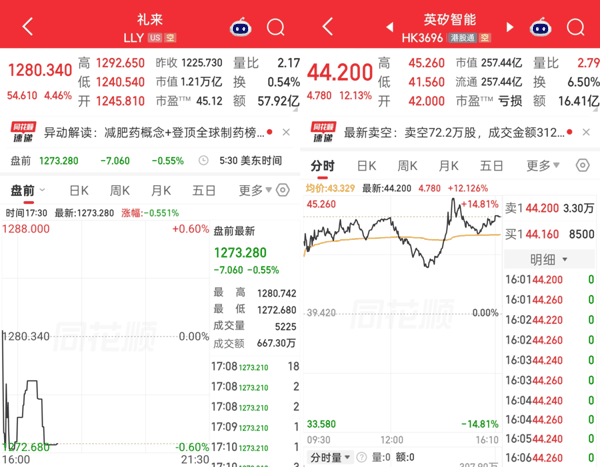Dismiss the 异动解读 news banner
The image size is (600, 467).
point(286,132)
